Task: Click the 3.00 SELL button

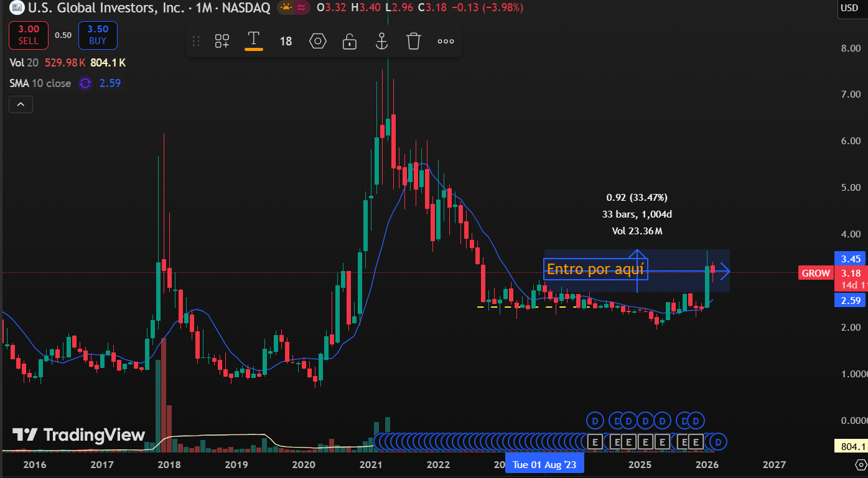Action: tap(28, 35)
